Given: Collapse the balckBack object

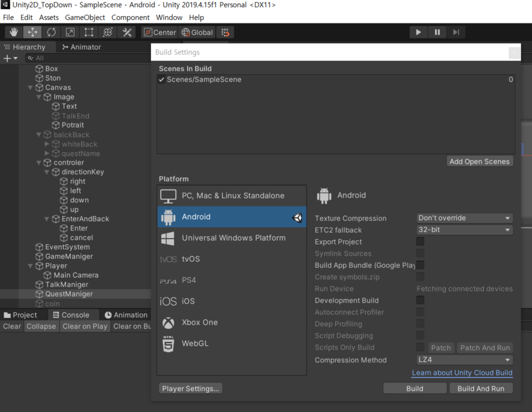Looking at the screenshot, I should (x=39, y=135).
